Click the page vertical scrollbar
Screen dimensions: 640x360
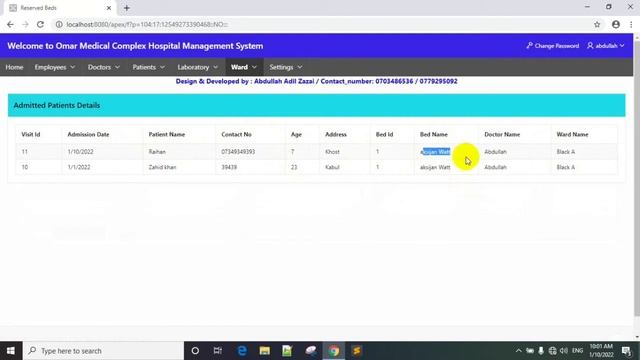point(637,178)
